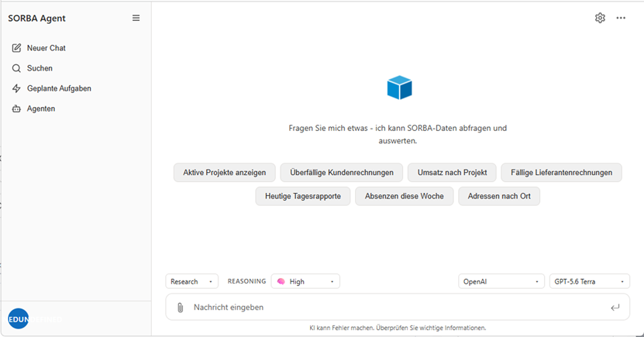Image resolution: width=644 pixels, height=337 pixels.
Task: Click the blue cube logo
Action: [x=400, y=88]
